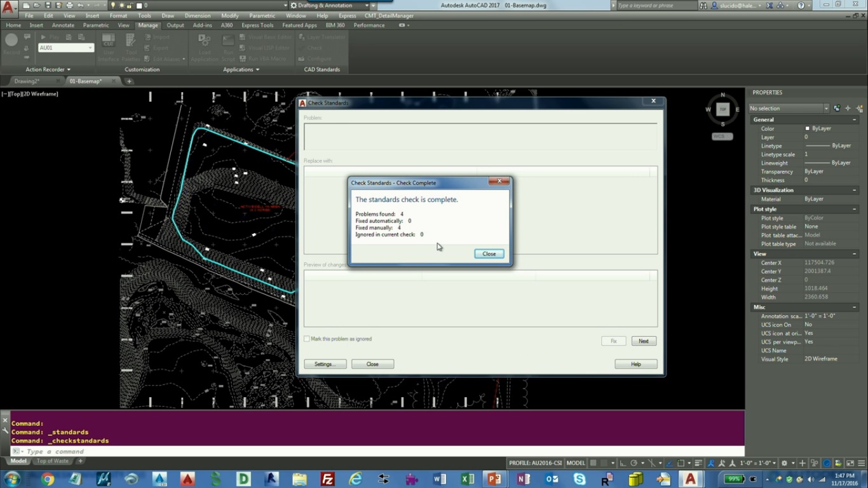Open the Express menu
Viewport: 868px width, 488px height.
(347, 15)
